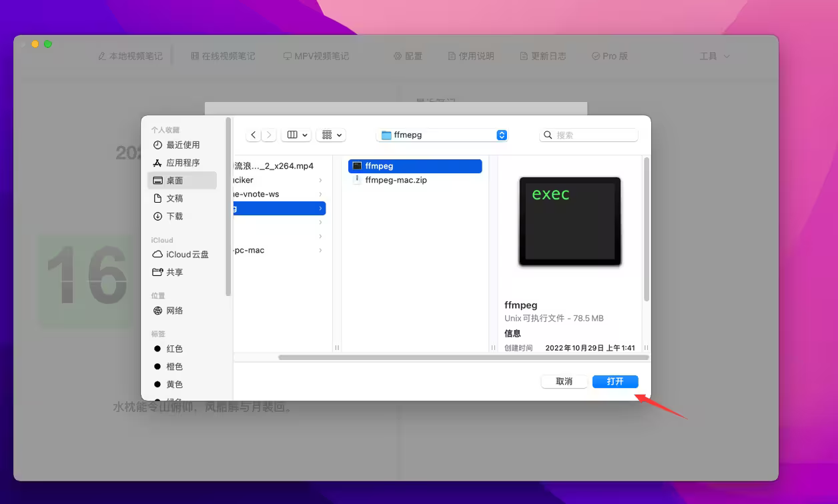838x504 pixels.
Task: Click the 取消 button
Action: [564, 381]
